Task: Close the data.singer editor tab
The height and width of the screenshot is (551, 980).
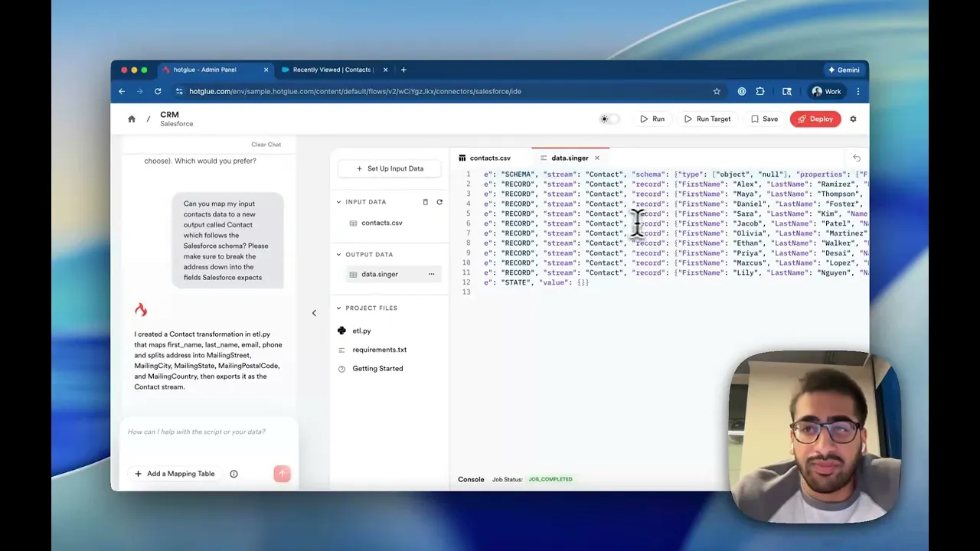Action: click(597, 158)
